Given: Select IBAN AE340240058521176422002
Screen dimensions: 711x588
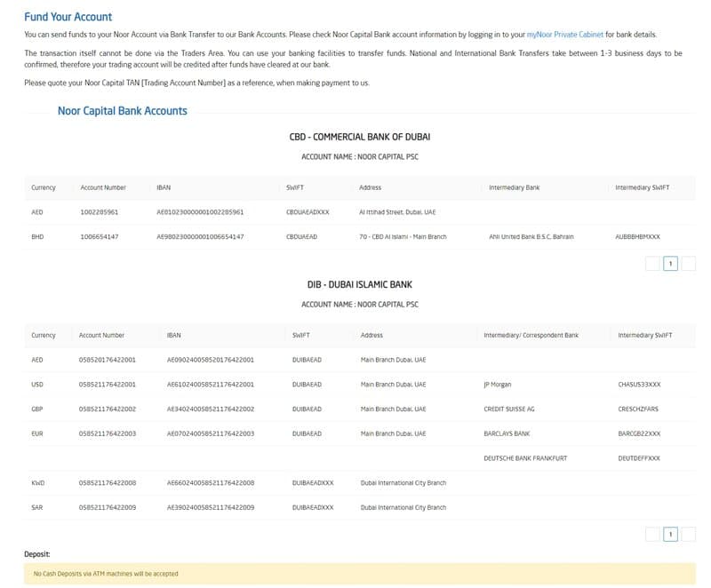Looking at the screenshot, I should pyautogui.click(x=211, y=409).
